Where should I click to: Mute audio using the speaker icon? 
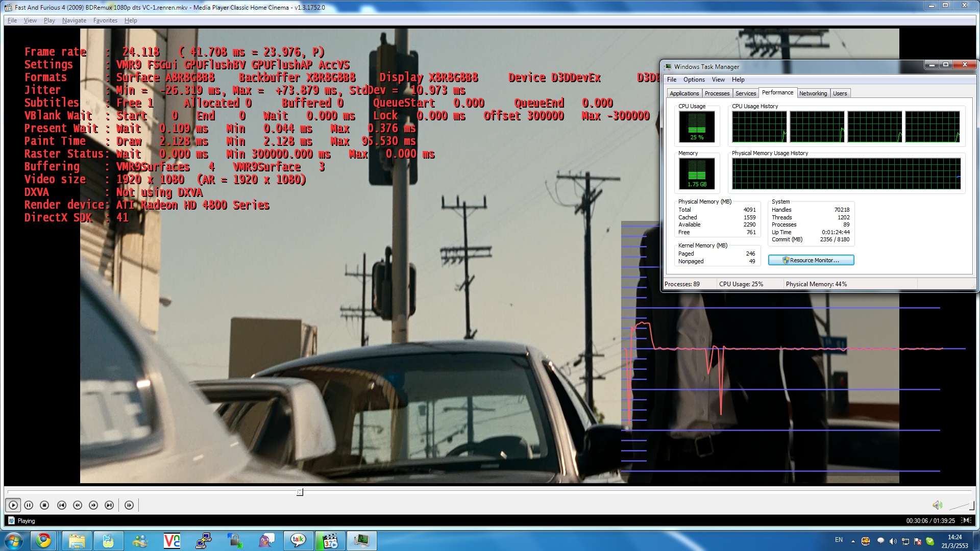tap(937, 505)
